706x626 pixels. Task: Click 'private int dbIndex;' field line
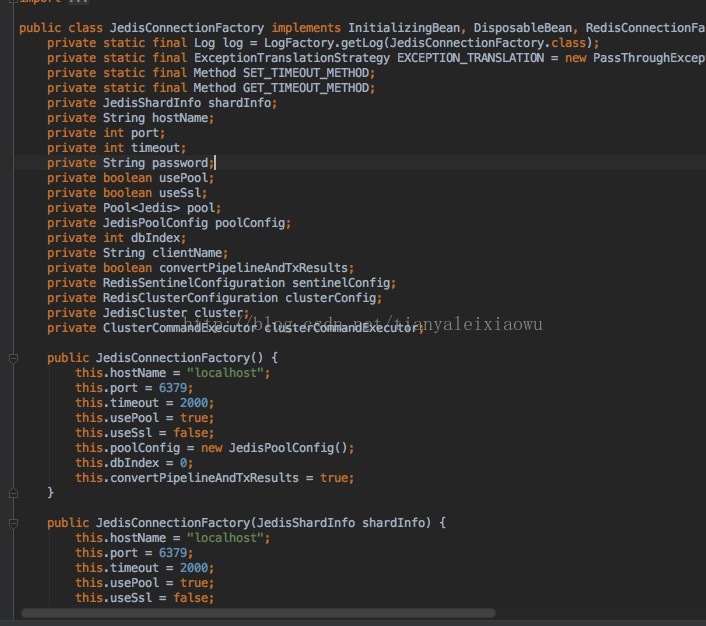pyautogui.click(x=117, y=238)
